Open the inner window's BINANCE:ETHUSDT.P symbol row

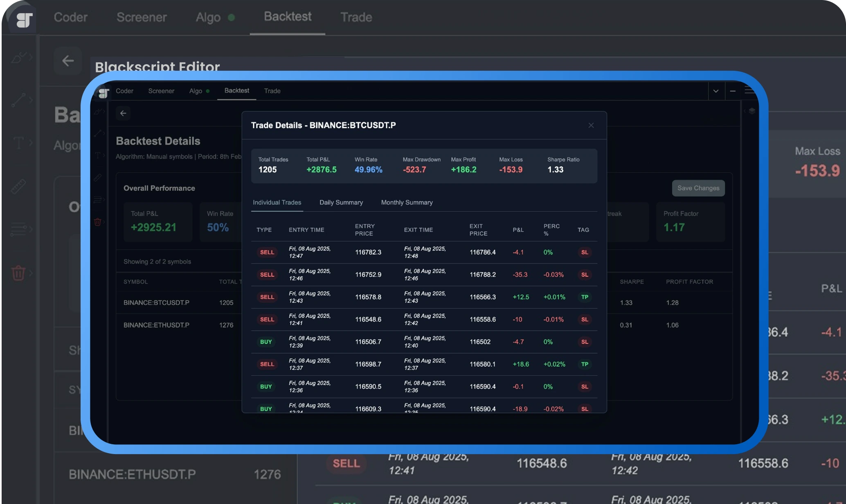coord(156,325)
